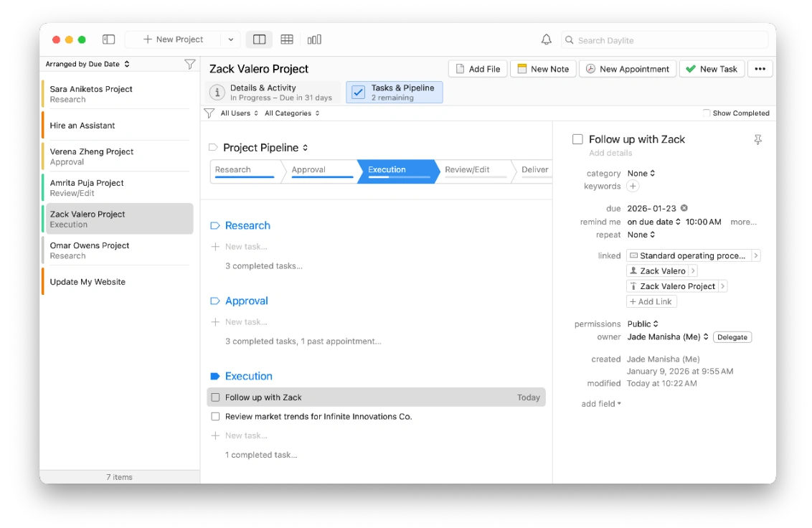
Task: Open Project Pipeline selector
Action: point(265,148)
